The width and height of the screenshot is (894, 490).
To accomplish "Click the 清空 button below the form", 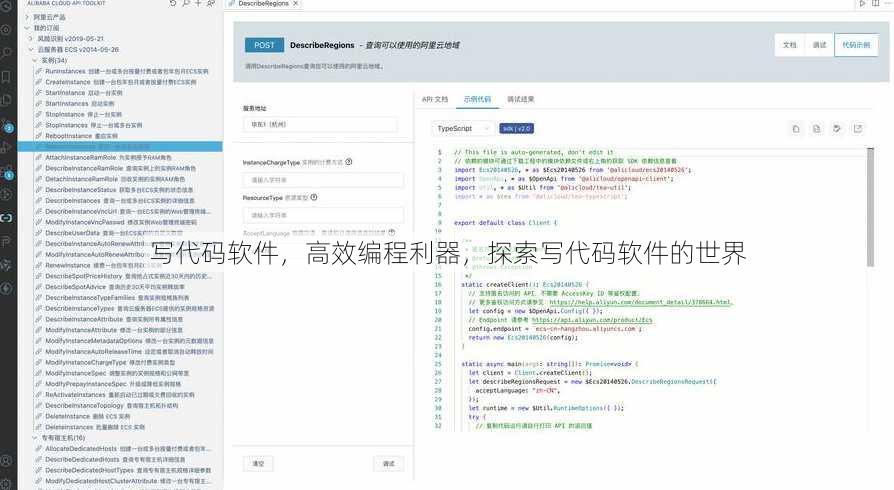I will pyautogui.click(x=258, y=464).
